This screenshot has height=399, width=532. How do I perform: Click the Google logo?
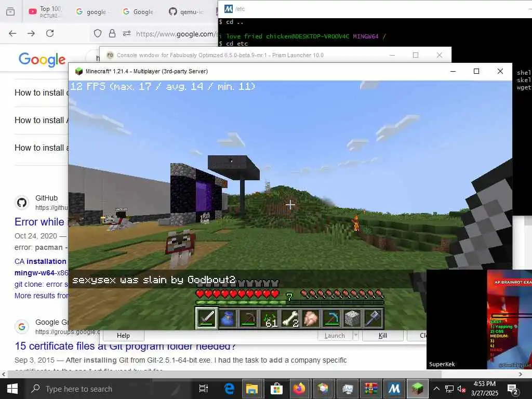[x=42, y=60]
